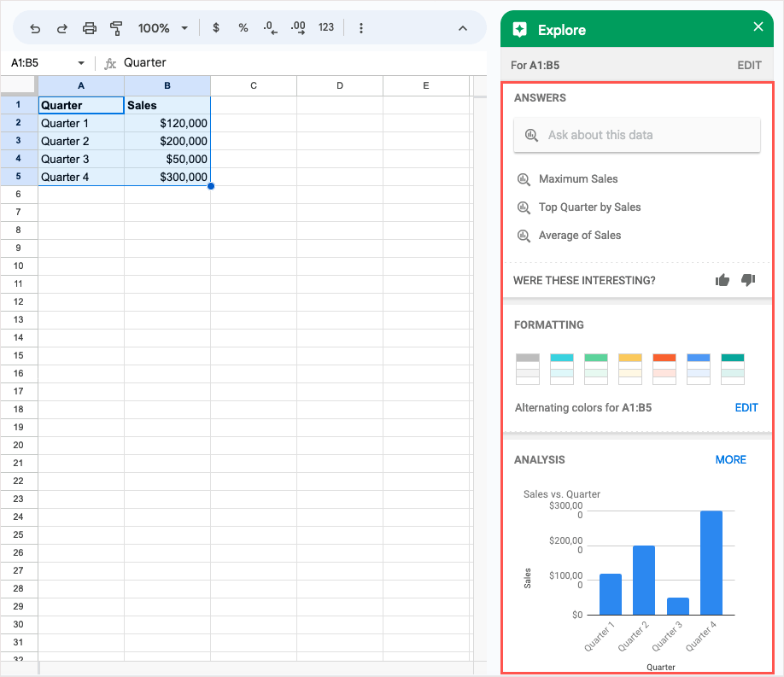This screenshot has width=784, height=677.
Task: Select the Top Quarter by Sales suggestion
Action: [x=589, y=207]
